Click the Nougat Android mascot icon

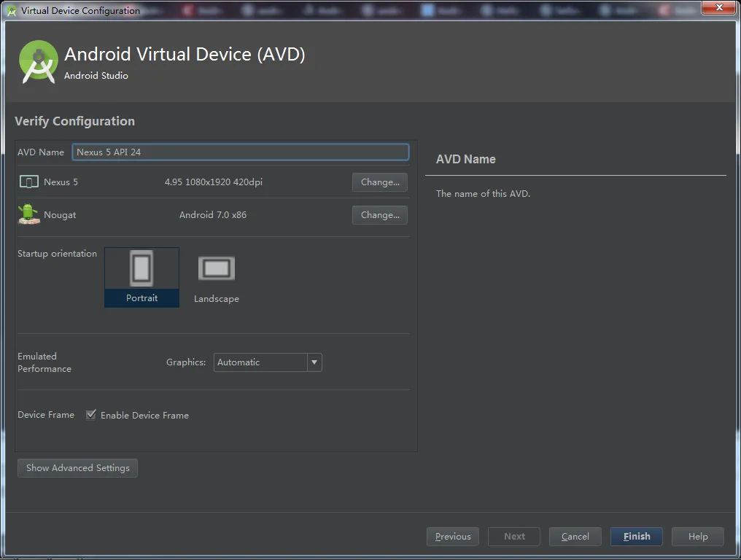[x=29, y=214]
